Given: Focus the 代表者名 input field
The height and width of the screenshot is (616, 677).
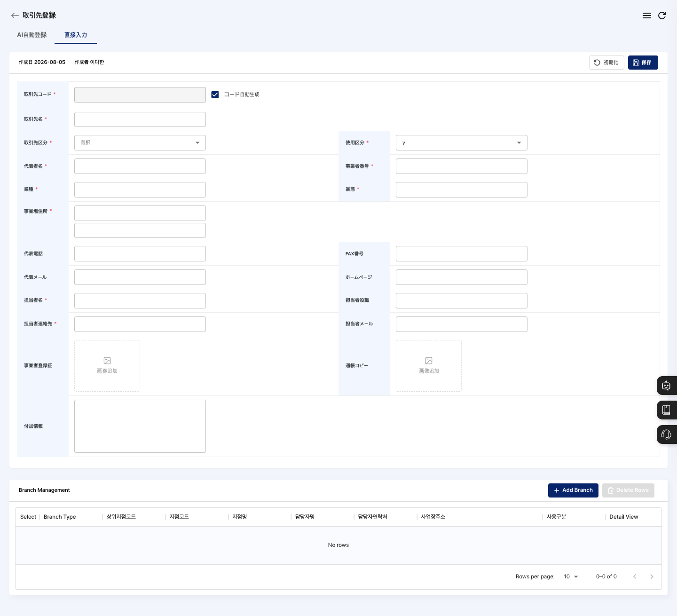Looking at the screenshot, I should tap(140, 166).
